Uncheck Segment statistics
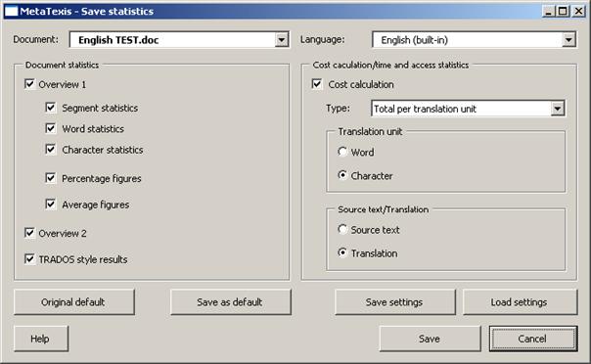Image resolution: width=591 pixels, height=364 pixels. 51,108
